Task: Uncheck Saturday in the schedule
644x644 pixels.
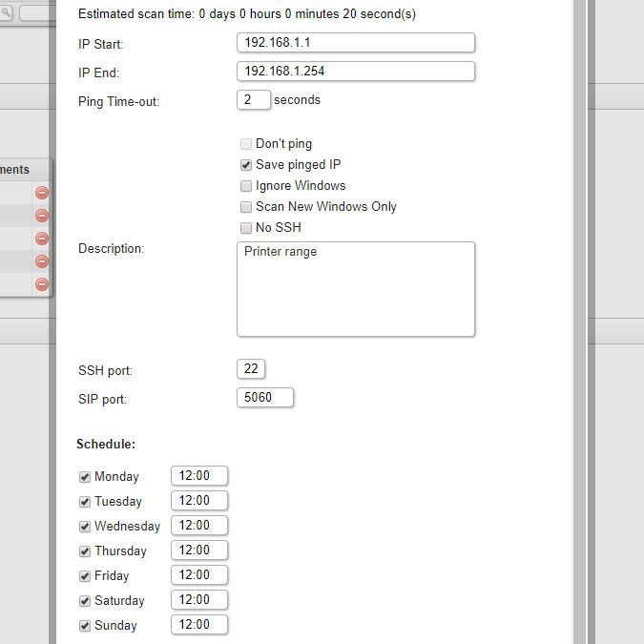Action: tap(85, 601)
